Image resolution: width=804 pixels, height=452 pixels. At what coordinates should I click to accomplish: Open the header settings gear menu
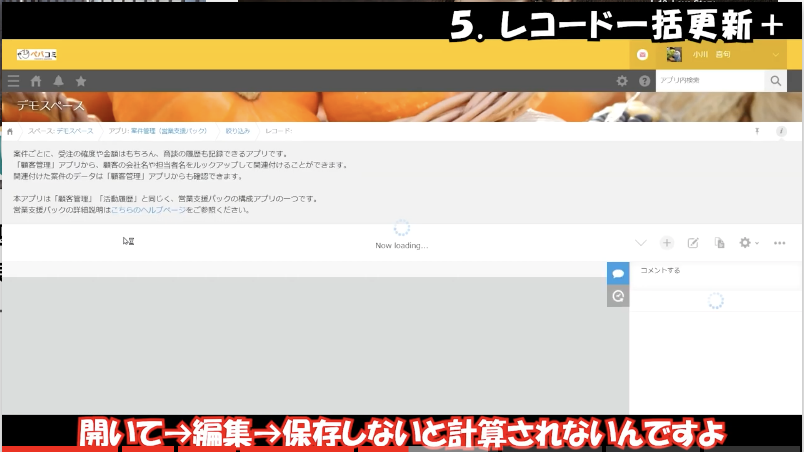pyautogui.click(x=622, y=81)
